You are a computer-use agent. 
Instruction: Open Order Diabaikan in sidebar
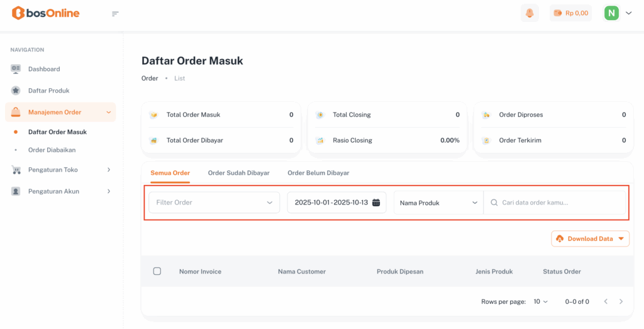[x=56, y=150]
